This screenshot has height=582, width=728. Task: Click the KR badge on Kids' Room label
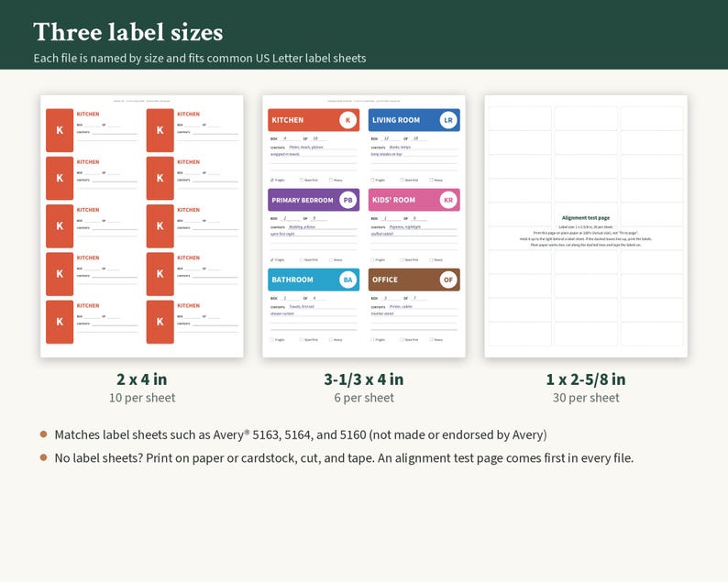448,200
